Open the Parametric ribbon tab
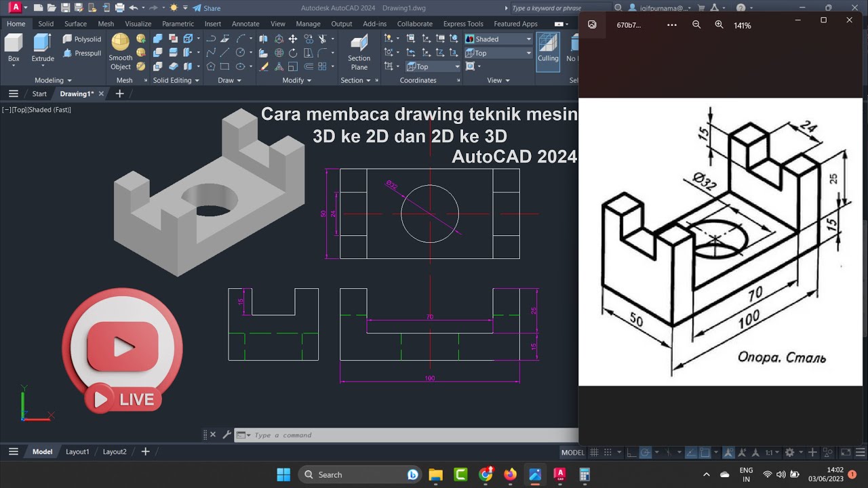This screenshot has height=488, width=868. pos(178,24)
